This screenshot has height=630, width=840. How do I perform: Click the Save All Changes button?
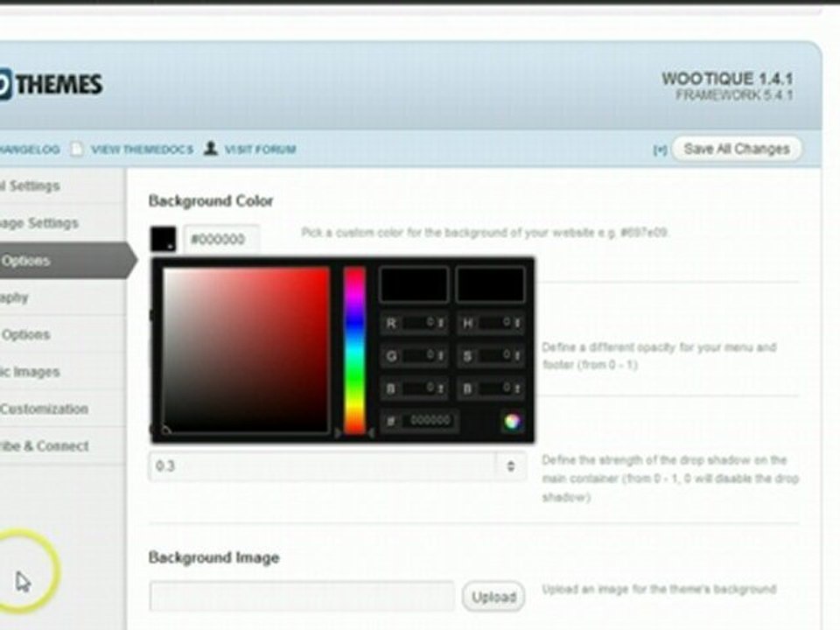737,149
